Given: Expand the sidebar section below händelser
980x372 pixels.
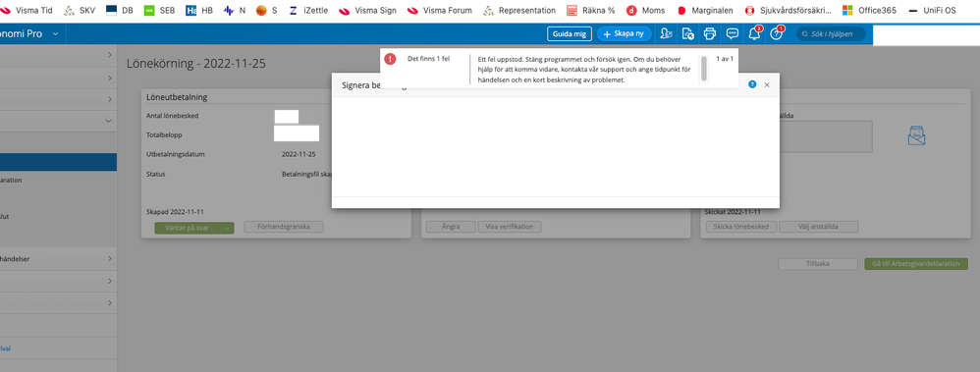Looking at the screenshot, I should tap(109, 281).
